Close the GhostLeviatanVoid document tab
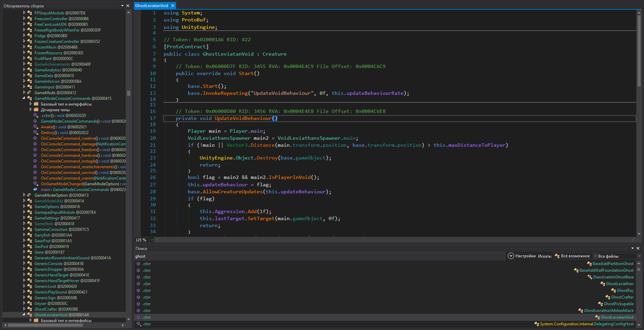 pyautogui.click(x=173, y=6)
